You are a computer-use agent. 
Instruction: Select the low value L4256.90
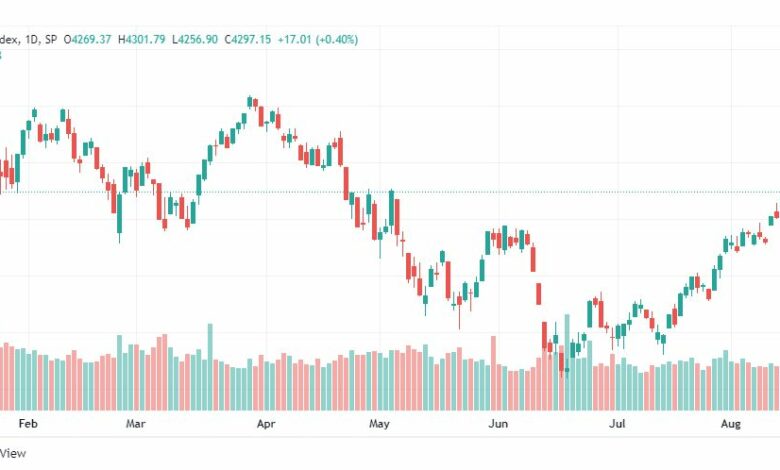[x=195, y=39]
